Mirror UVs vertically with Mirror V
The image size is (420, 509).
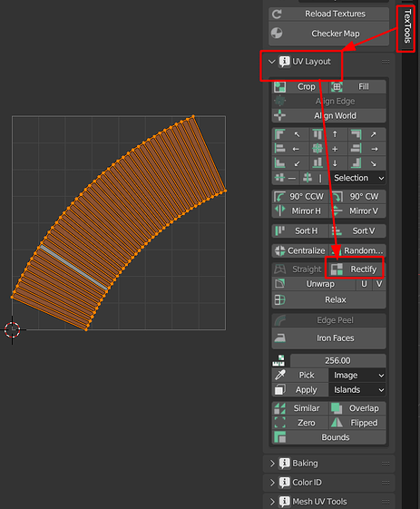coord(357,211)
